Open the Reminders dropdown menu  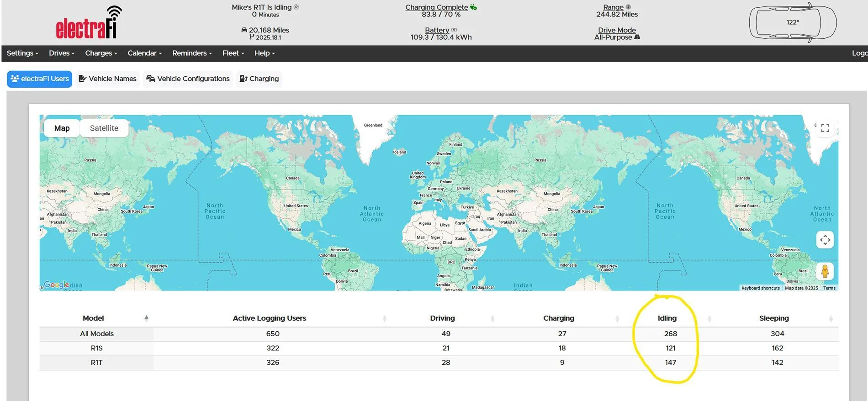[192, 53]
